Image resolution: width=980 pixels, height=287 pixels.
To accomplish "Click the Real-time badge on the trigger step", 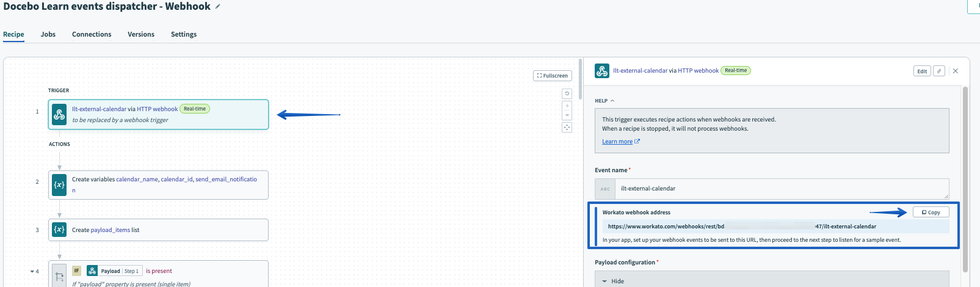I will (x=195, y=109).
